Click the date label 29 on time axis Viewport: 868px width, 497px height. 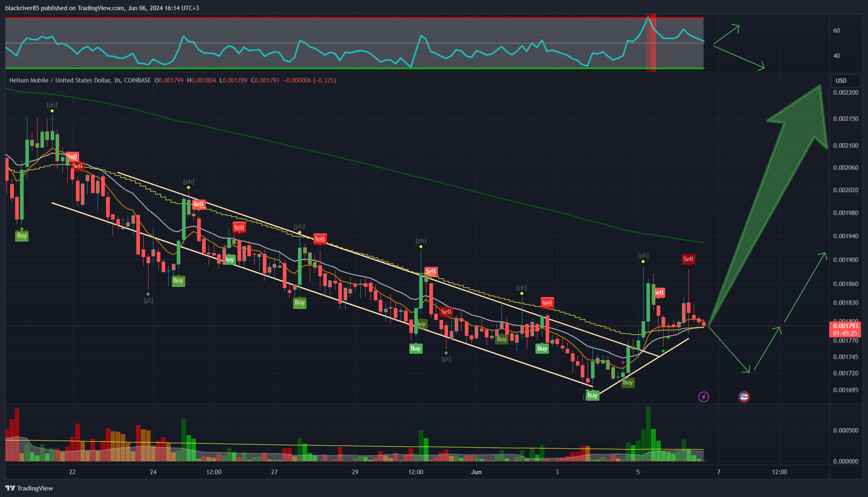pos(355,472)
